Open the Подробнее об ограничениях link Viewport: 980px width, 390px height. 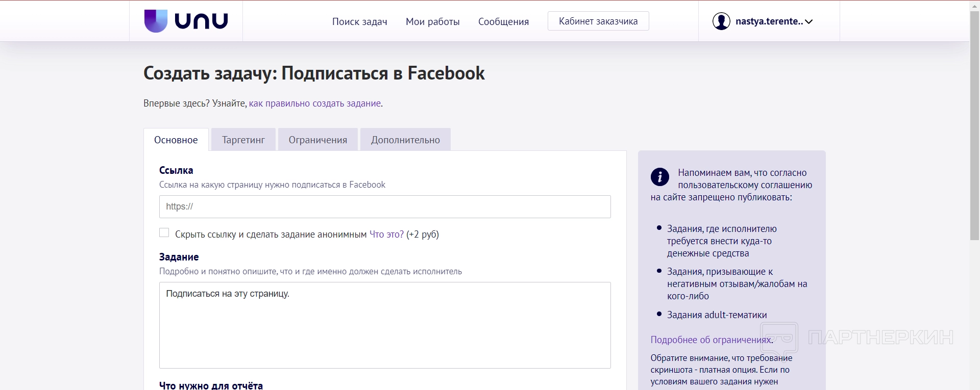point(711,340)
